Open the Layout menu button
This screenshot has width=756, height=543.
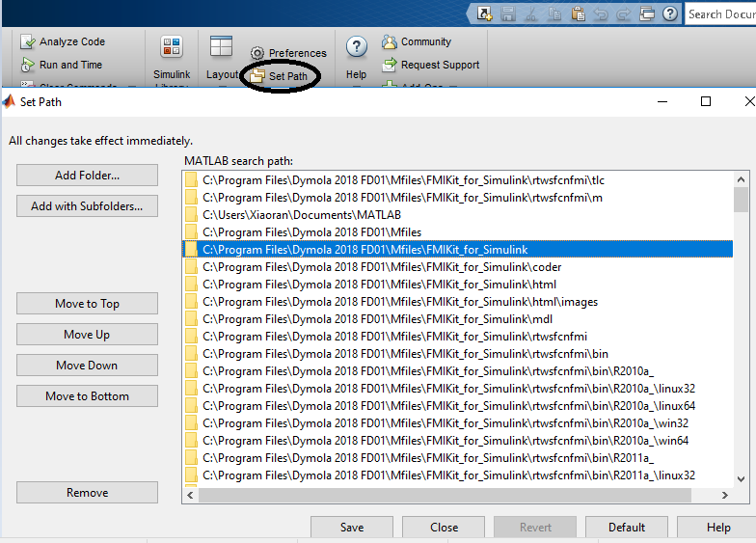point(222,59)
